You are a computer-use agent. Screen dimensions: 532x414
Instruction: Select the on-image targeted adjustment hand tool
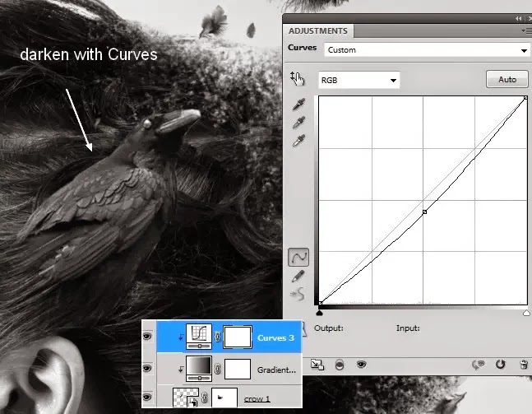coord(297,79)
